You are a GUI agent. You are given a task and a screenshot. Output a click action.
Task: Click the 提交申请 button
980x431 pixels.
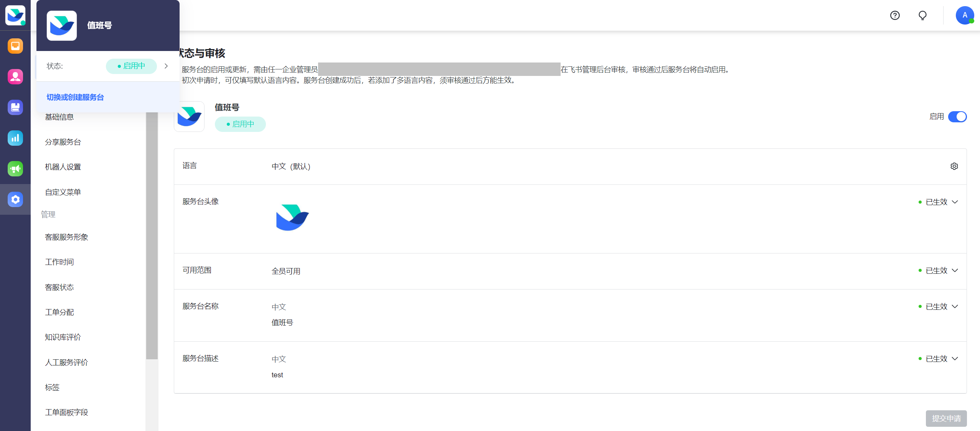[946, 418]
